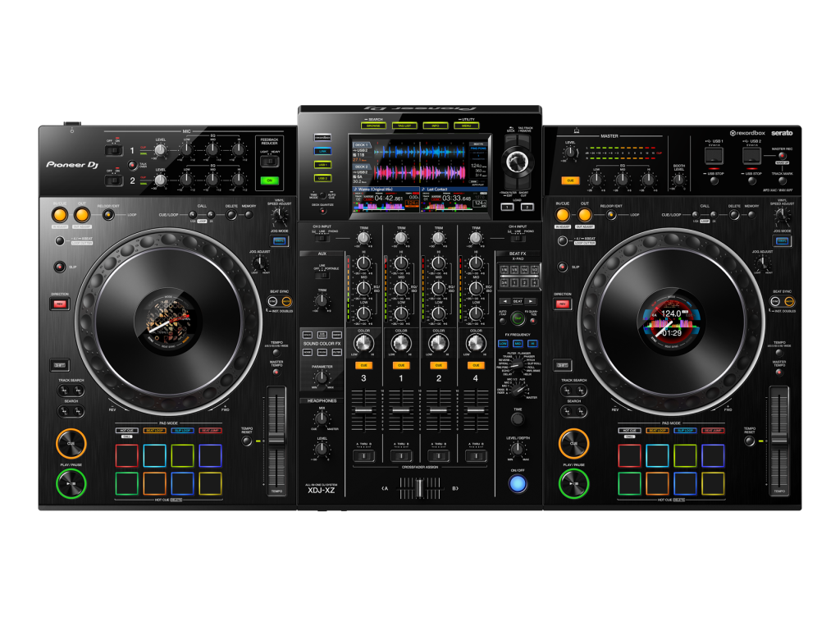Click the BEAT right arrow button

tap(531, 302)
